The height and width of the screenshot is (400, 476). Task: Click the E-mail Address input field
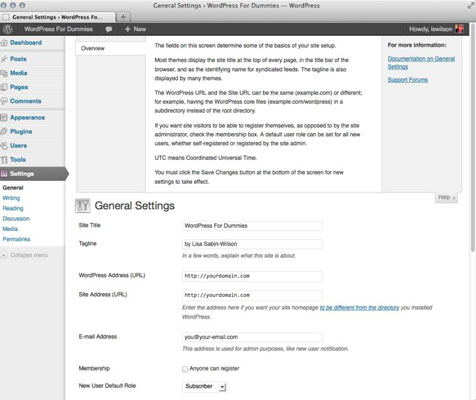tap(252, 337)
